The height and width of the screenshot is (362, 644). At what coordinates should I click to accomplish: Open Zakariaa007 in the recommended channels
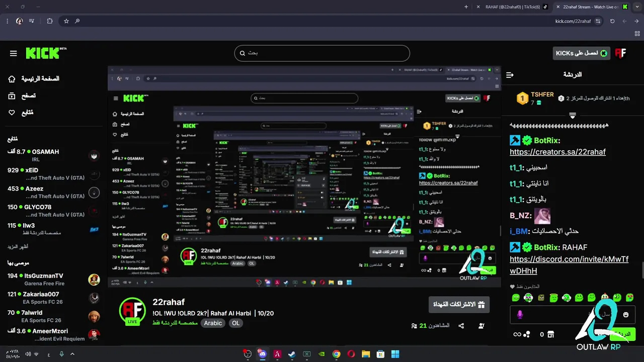[x=53, y=298]
